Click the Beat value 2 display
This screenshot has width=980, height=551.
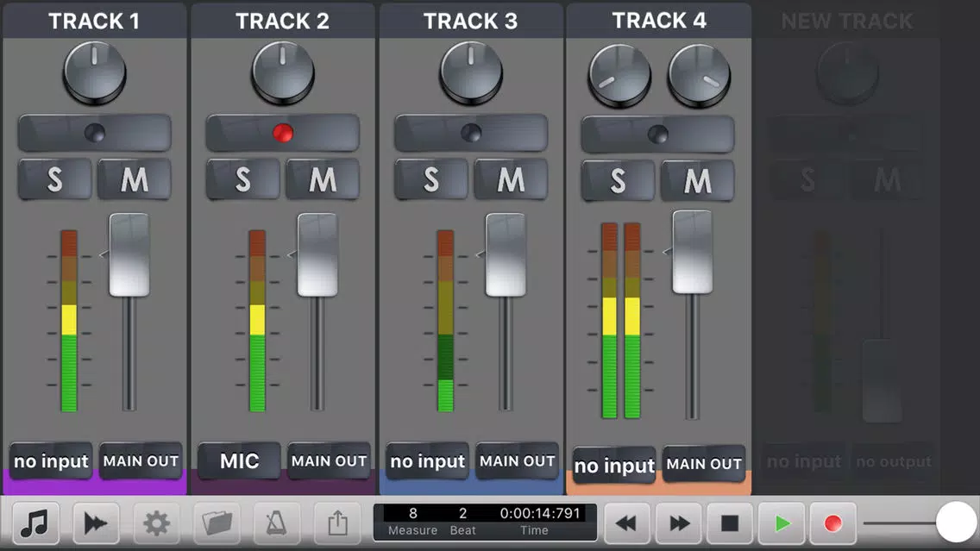pyautogui.click(x=462, y=514)
